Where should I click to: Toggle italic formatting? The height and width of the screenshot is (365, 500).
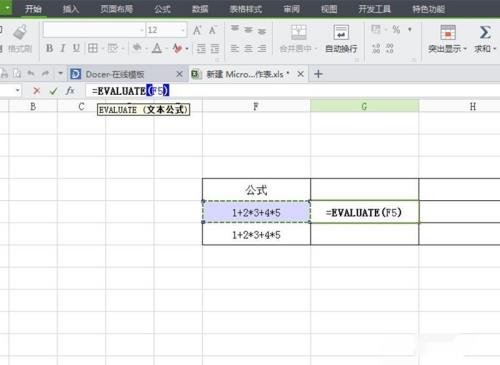tap(63, 49)
